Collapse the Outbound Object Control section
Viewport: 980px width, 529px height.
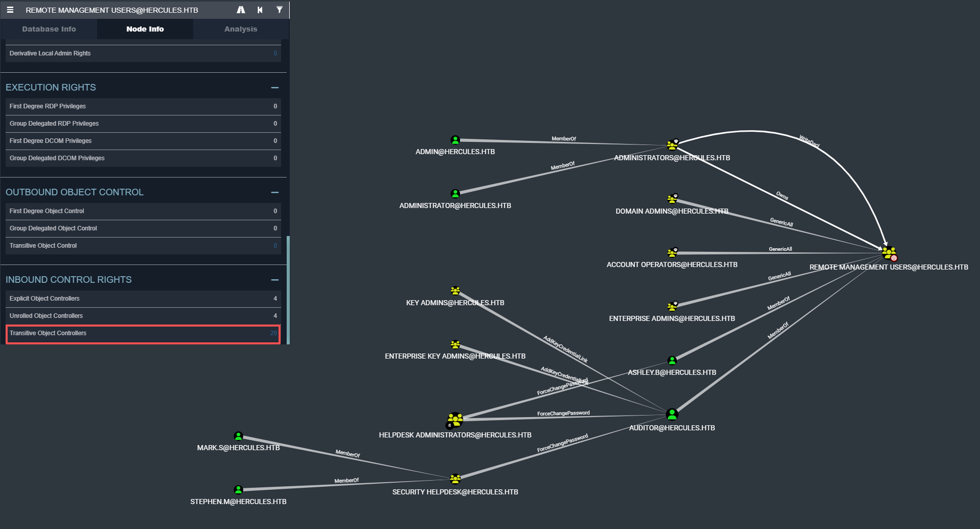(x=275, y=192)
